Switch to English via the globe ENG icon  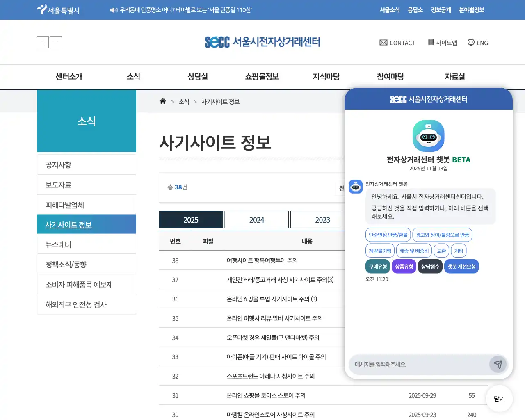pos(470,42)
